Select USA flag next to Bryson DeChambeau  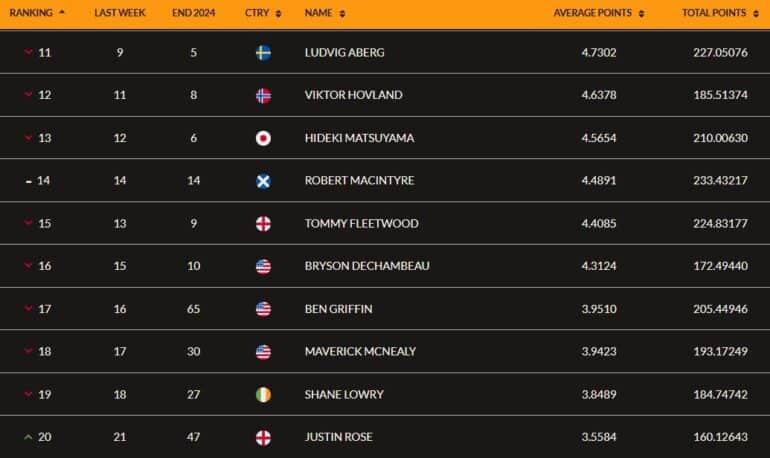tap(263, 267)
